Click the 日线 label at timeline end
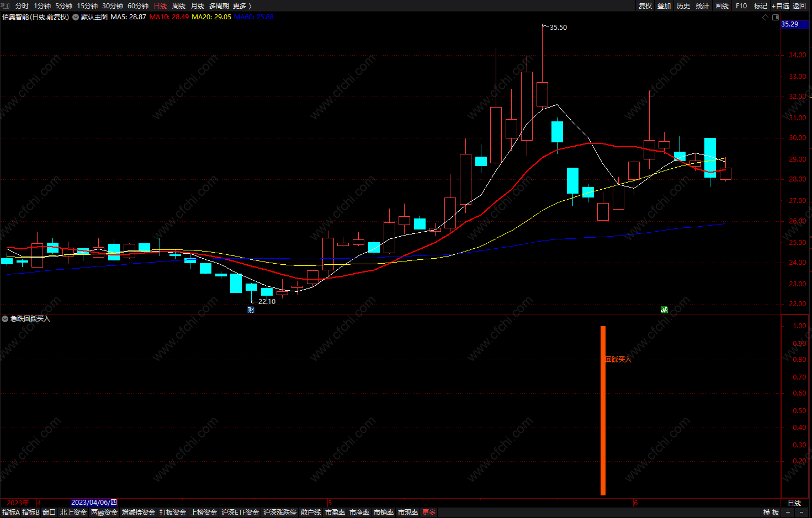 click(x=794, y=503)
